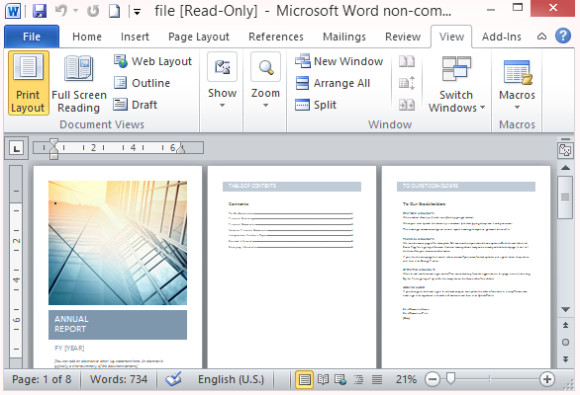Click the vertical scrollbar down arrow

565,309
